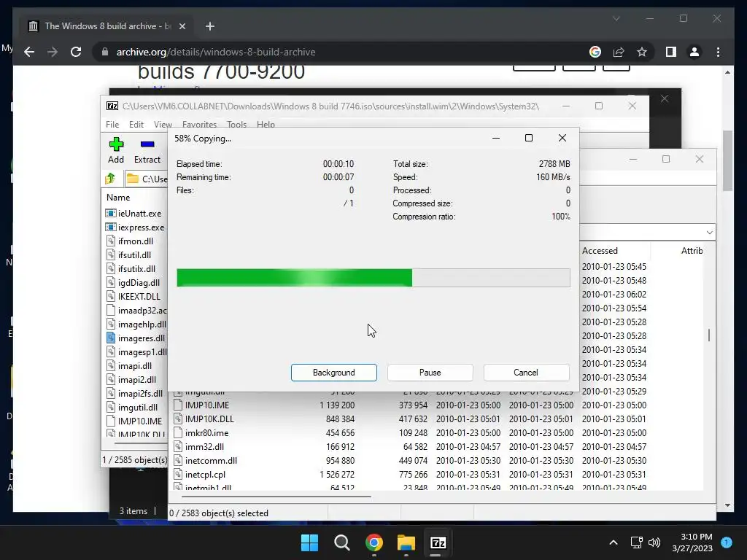Sort by Attrib column header

tap(692, 251)
